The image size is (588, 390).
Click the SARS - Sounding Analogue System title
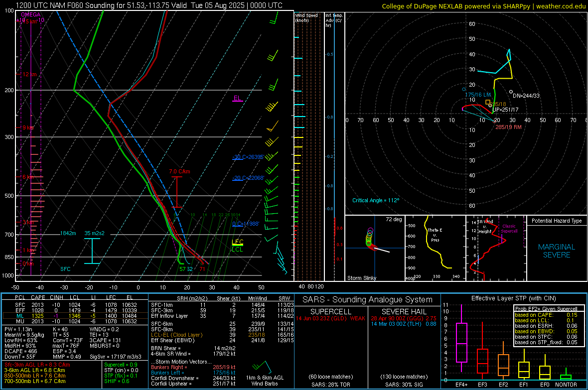point(367,300)
